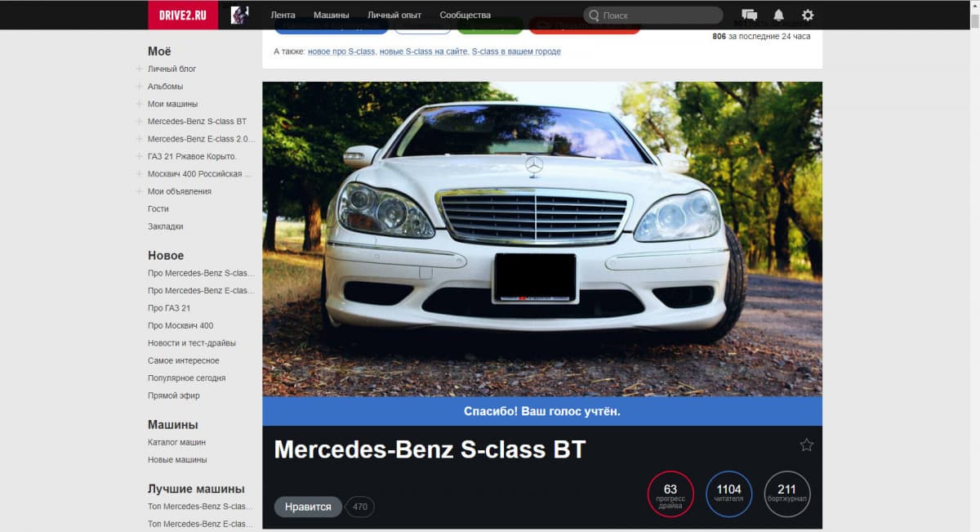Viewport: 980px width, 532px height.
Task: Open sidebar link Mercedes-Benz S-class BT
Action: point(198,122)
